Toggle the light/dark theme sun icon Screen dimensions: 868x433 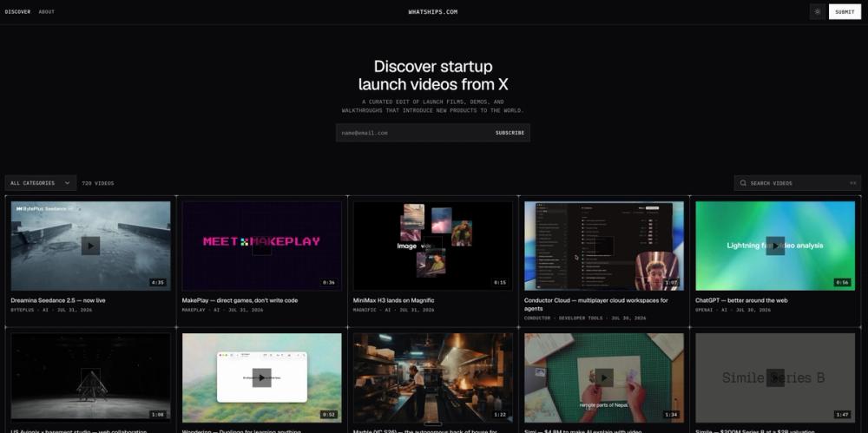point(818,11)
